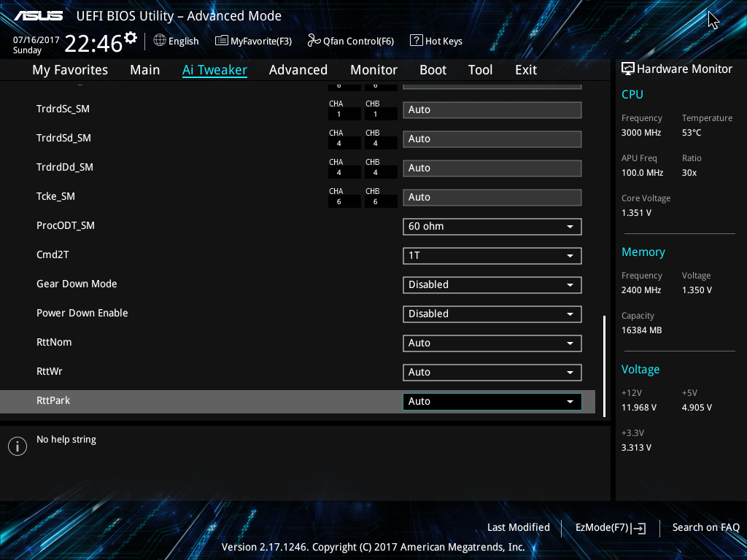The height and width of the screenshot is (560, 747).
Task: Expand the RttPark Auto dropdown
Action: tap(492, 402)
